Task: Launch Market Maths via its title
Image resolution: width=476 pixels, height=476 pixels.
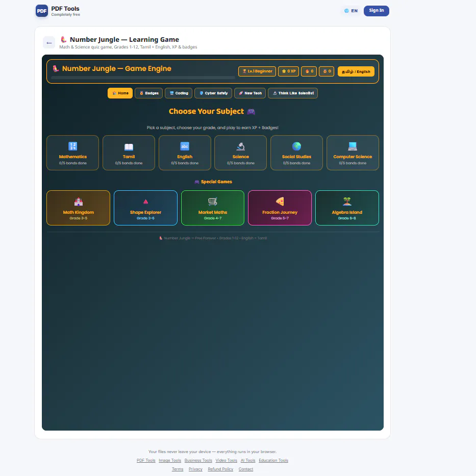Action: (213, 212)
